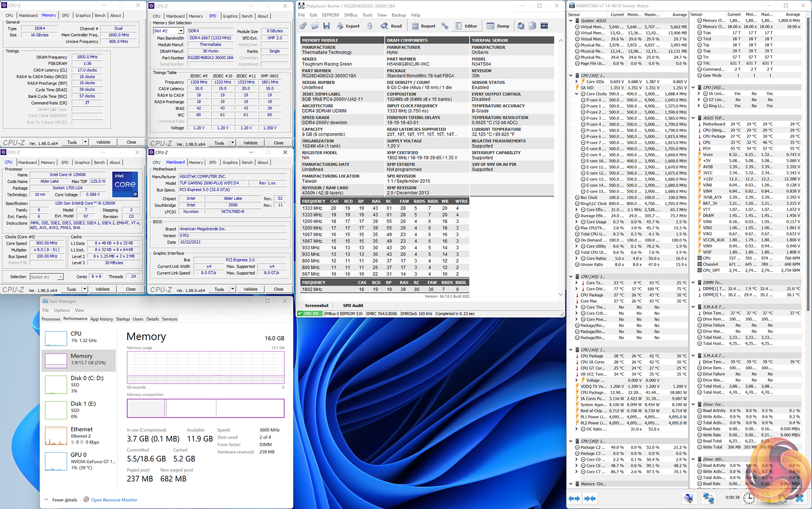Open the EEPROM menu in Thaiphoon Burner
This screenshot has width=812, height=509.
coord(330,15)
